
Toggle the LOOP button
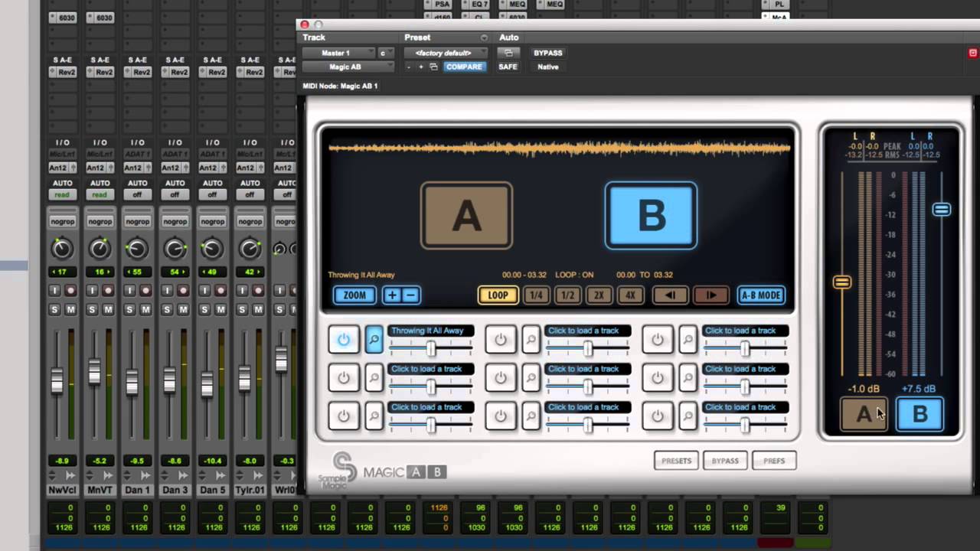498,295
